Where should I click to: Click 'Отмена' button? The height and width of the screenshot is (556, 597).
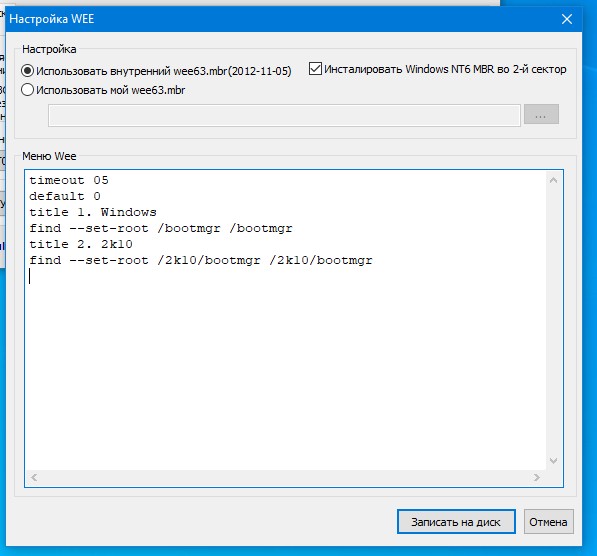click(x=548, y=522)
